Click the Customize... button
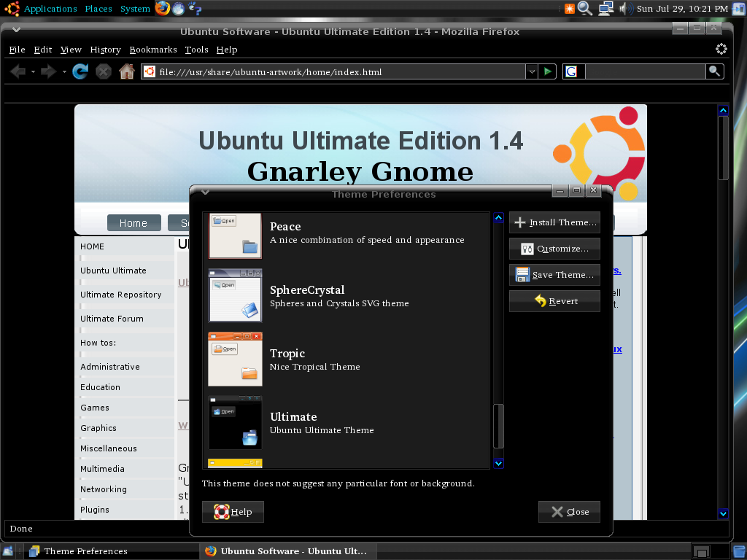The image size is (747, 560). tap(554, 249)
